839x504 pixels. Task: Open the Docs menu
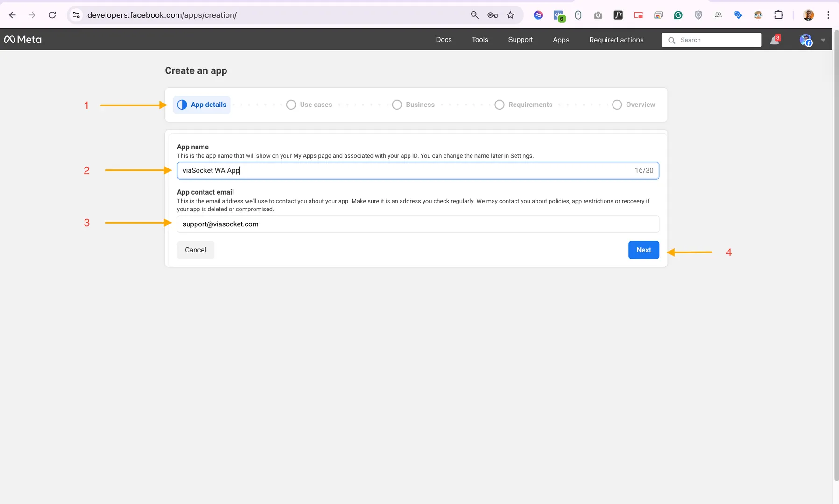pyautogui.click(x=444, y=40)
